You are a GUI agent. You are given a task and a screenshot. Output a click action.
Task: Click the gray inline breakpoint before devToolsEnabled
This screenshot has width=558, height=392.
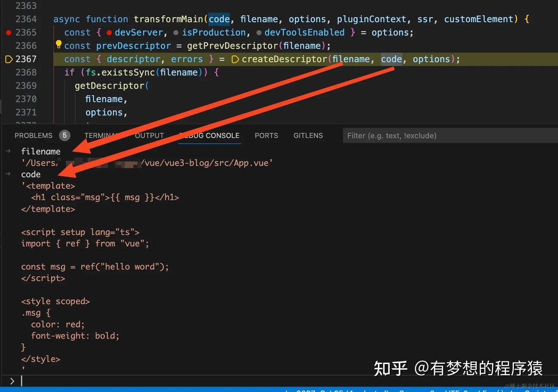pos(259,33)
